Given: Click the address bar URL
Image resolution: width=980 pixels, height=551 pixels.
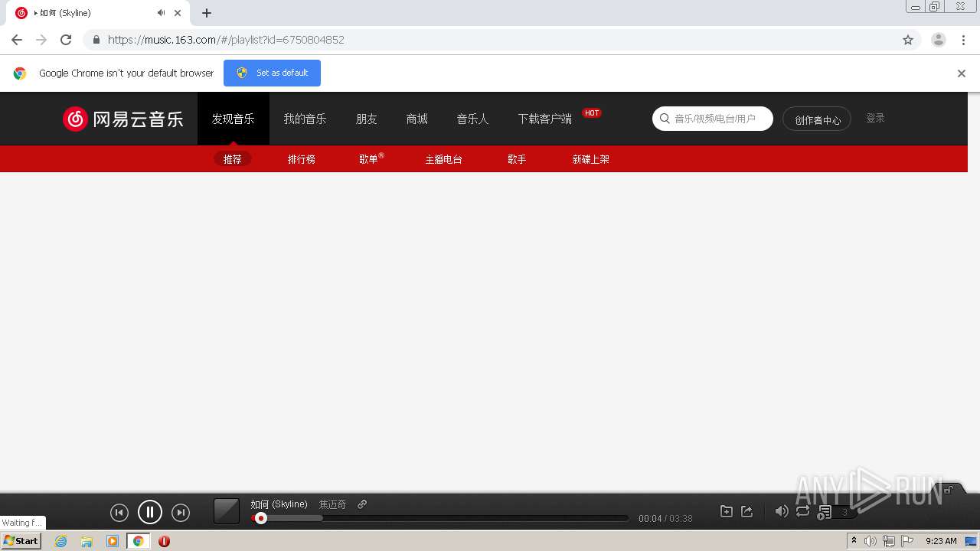Looking at the screenshot, I should (x=226, y=40).
